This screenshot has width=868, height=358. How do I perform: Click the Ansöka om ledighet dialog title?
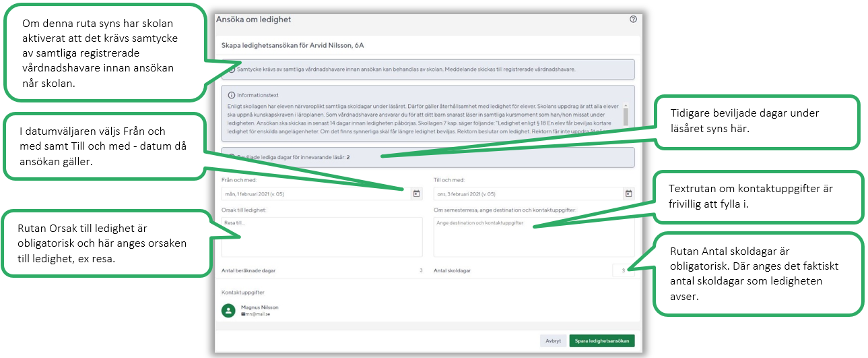coord(253,20)
